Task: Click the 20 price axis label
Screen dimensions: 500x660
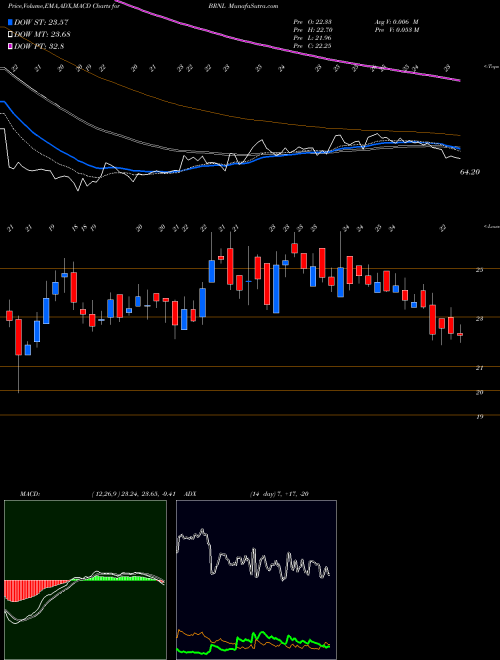Action: 479,392
